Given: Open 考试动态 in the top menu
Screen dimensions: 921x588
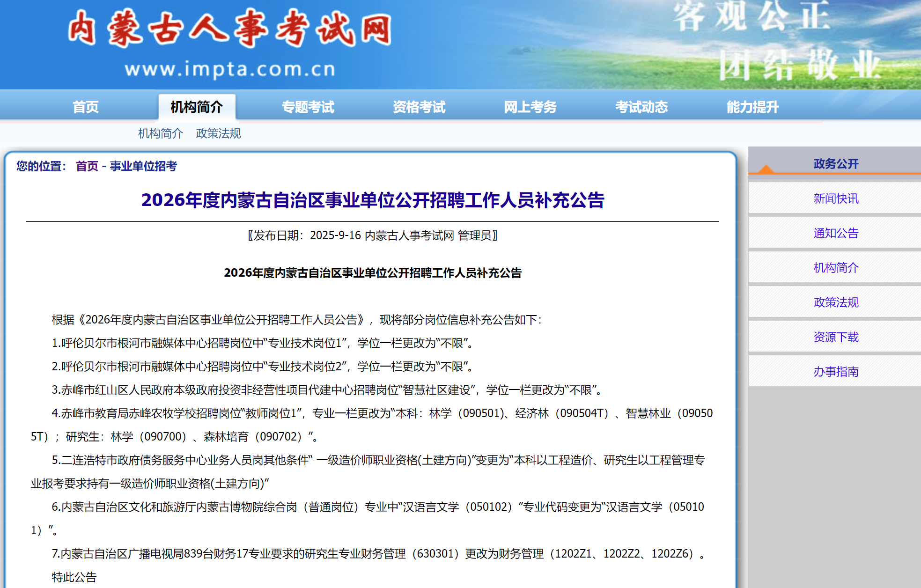Looking at the screenshot, I should (x=641, y=107).
